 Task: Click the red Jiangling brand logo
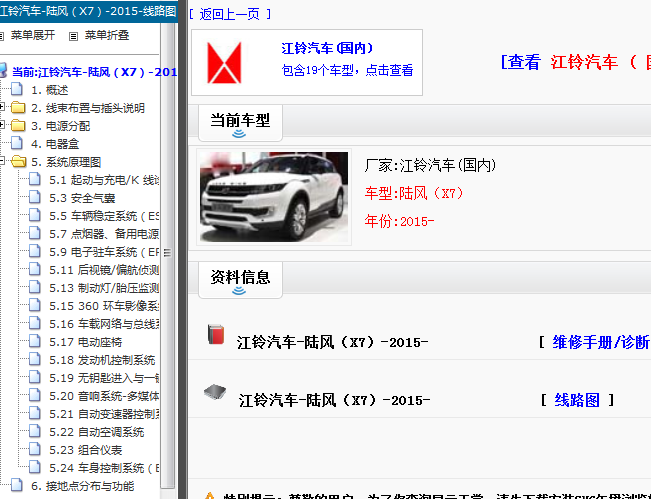(x=224, y=63)
